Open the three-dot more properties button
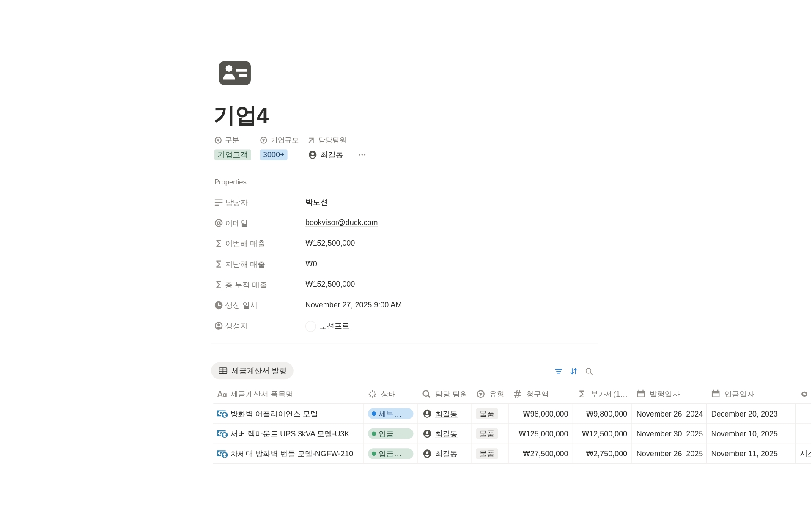 [362, 155]
